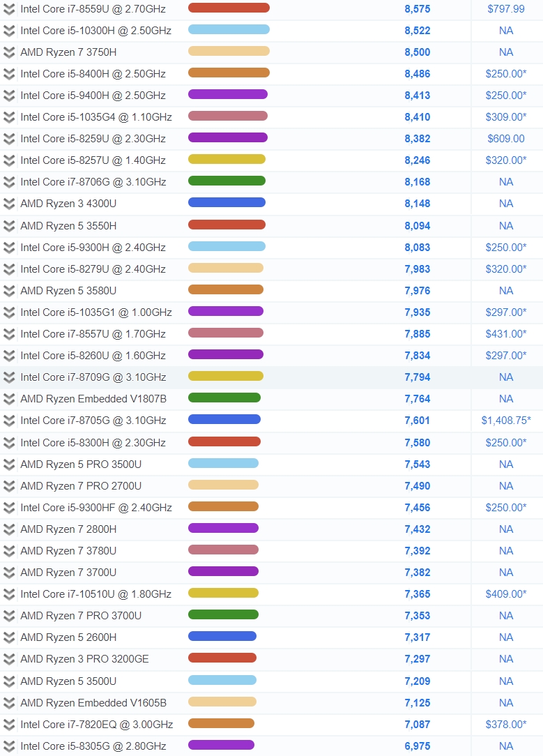Click the red score bar for i7-8559U

(229, 8)
